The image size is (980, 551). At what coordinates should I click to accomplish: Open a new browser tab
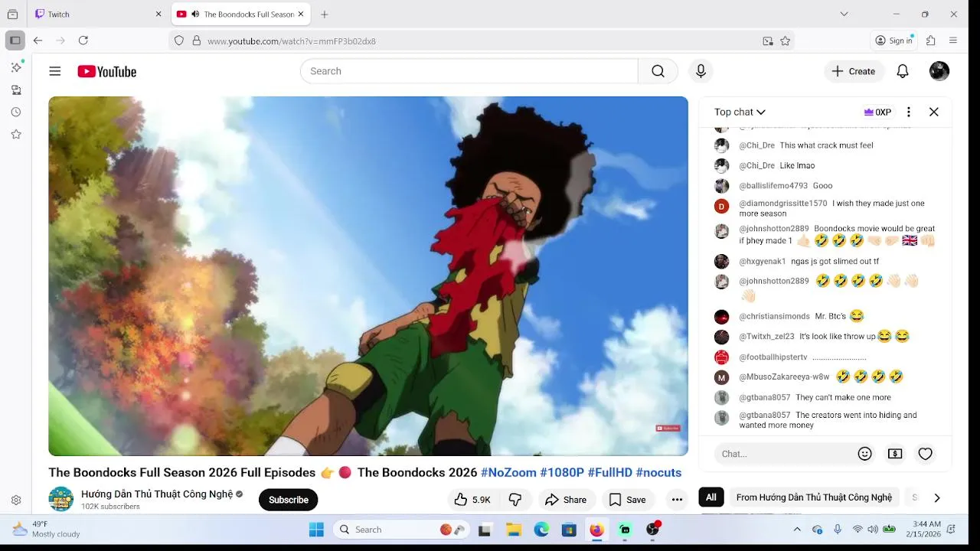(x=325, y=14)
